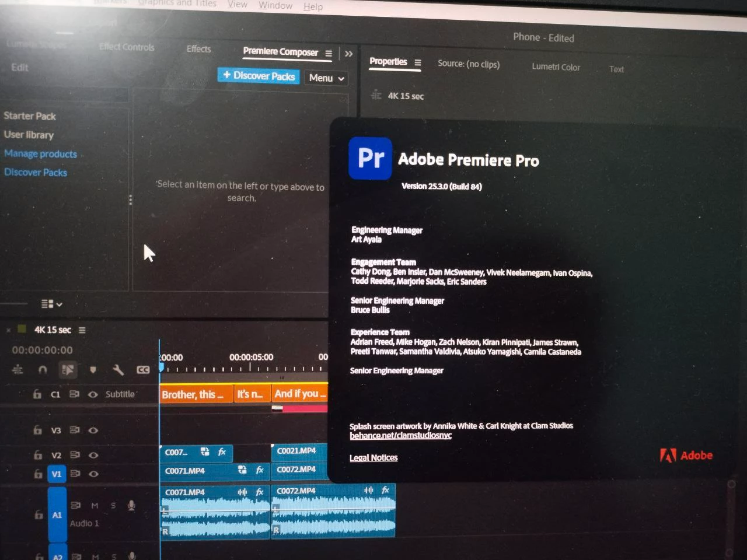Toggle V1 track targeting button
The image size is (747, 560).
(x=57, y=474)
